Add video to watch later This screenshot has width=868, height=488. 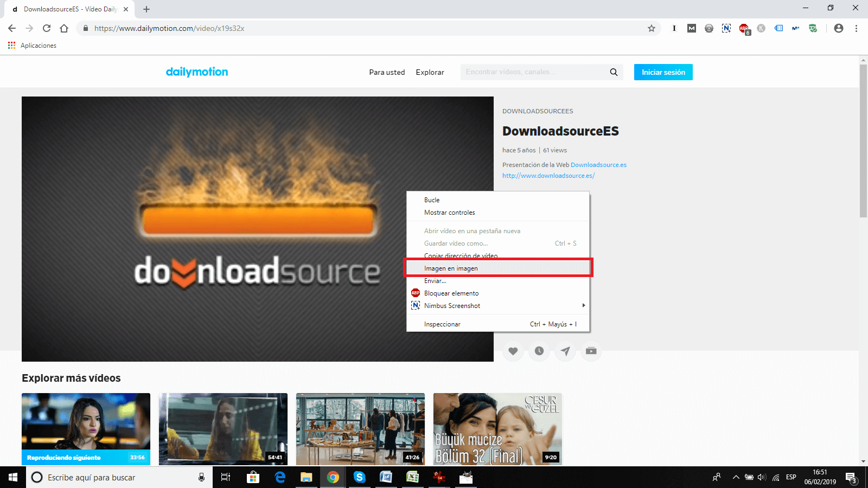(x=539, y=351)
